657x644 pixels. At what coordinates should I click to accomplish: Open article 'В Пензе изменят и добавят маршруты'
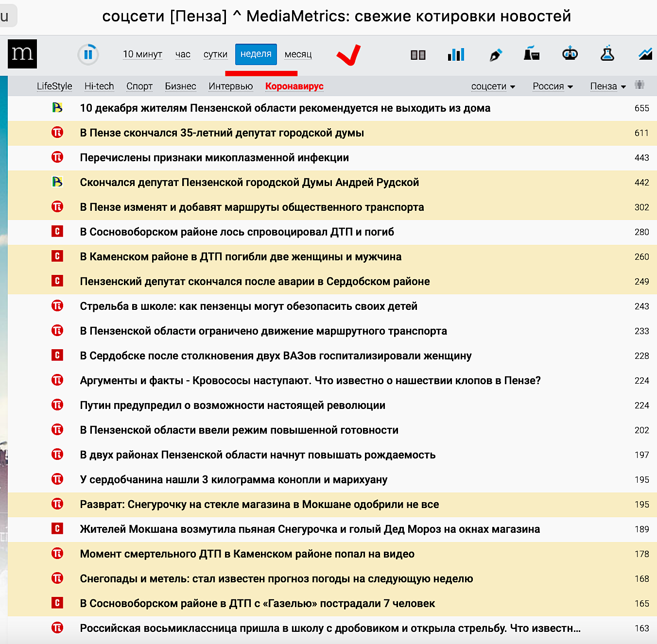pos(252,207)
